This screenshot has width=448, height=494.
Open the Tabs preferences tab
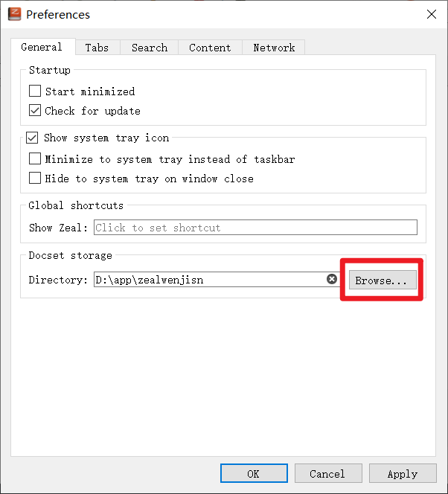coord(97,48)
